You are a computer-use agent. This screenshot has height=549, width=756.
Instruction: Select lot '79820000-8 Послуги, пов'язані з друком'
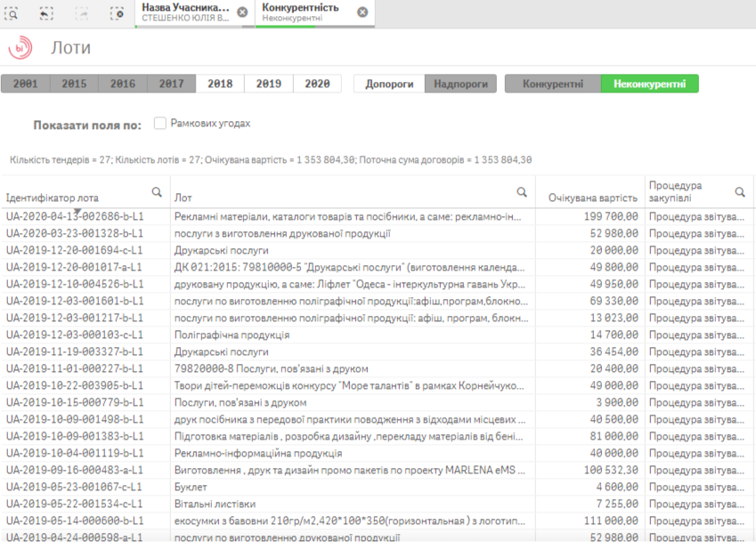click(271, 369)
